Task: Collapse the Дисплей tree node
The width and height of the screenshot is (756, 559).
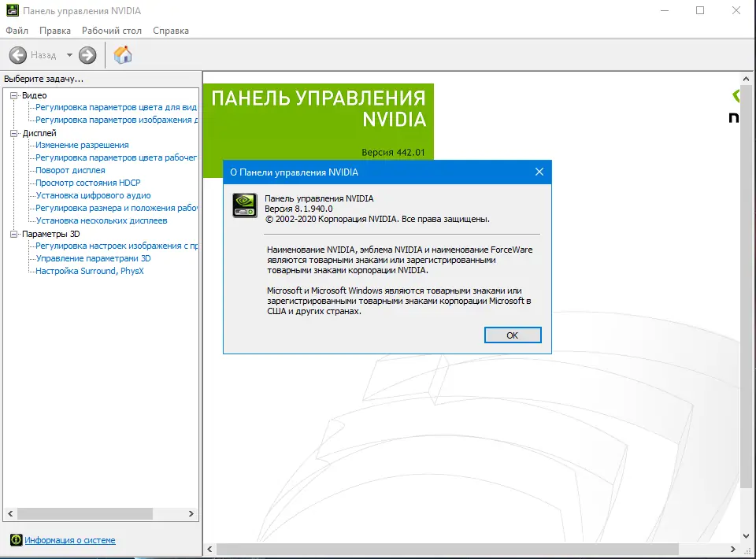Action: coord(14,133)
